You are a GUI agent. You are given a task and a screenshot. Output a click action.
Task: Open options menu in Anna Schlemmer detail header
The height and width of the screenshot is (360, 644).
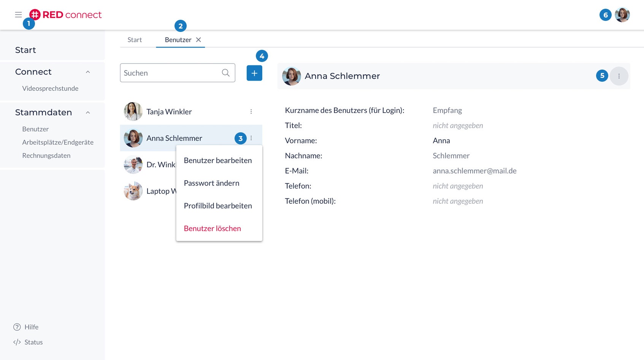click(x=619, y=76)
